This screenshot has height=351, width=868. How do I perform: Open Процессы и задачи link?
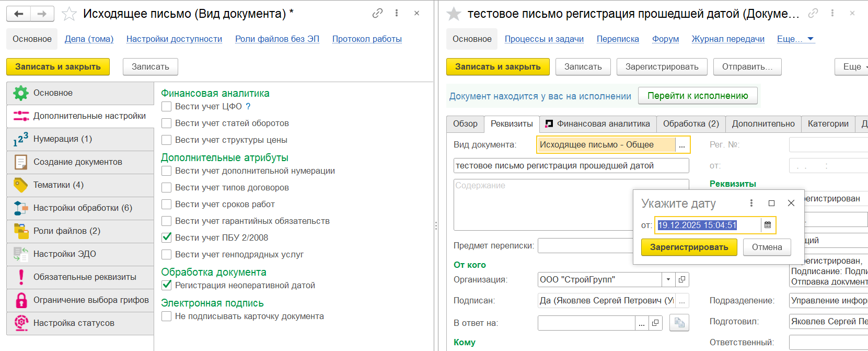pyautogui.click(x=544, y=39)
